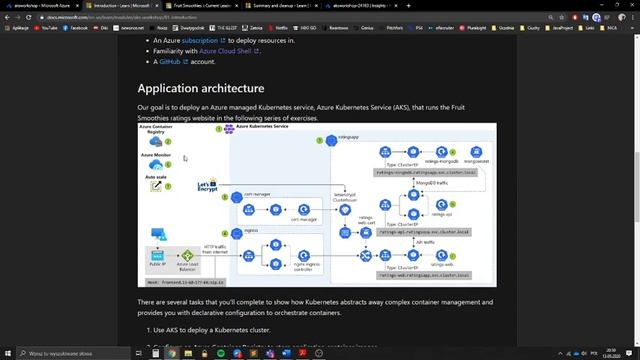This screenshot has width=640, height=360.
Task: Open the notification center icon
Action: (629, 353)
